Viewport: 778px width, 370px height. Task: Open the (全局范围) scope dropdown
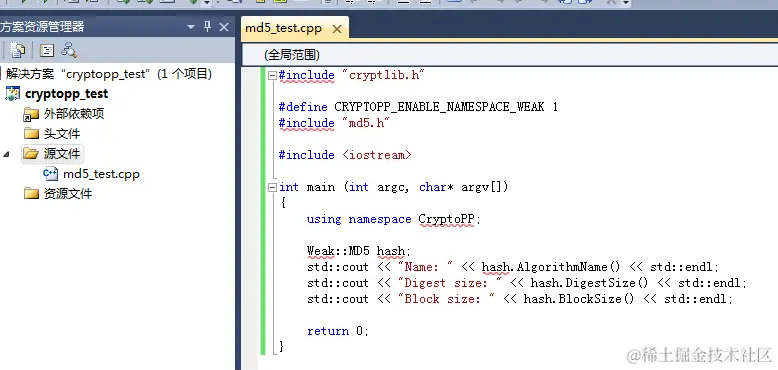point(510,54)
